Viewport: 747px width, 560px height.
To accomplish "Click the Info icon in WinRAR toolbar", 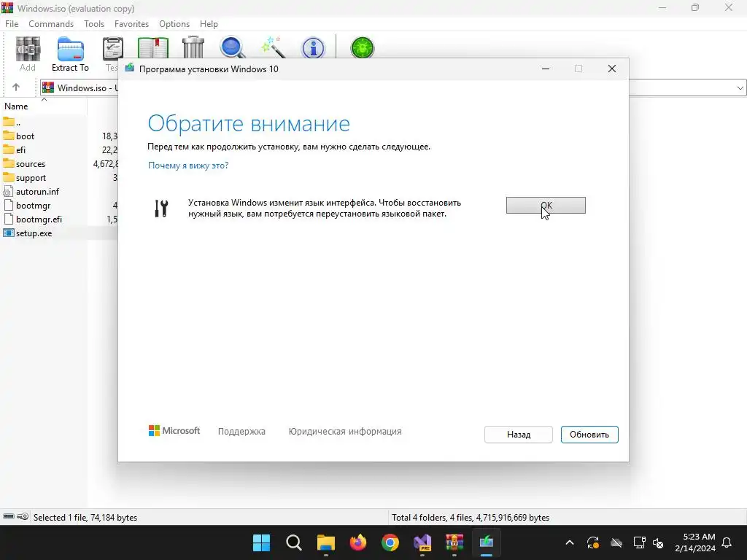I will click(x=313, y=48).
